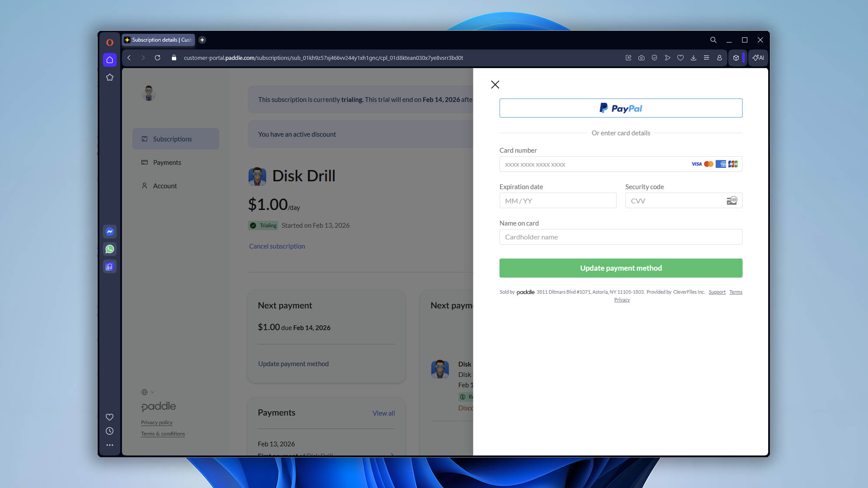Open the browser profile icon
Viewport: 868px width, 488px height.
click(x=720, y=58)
